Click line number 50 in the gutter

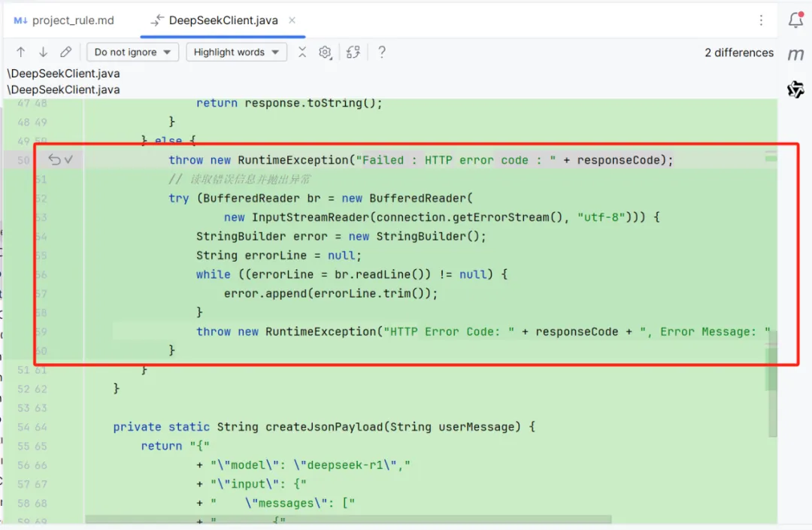coord(23,160)
